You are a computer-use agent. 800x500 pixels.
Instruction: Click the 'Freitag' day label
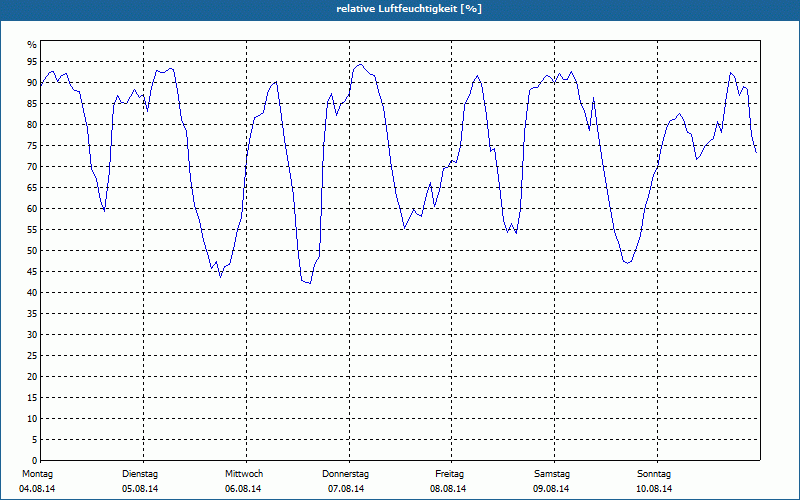pyautogui.click(x=449, y=474)
